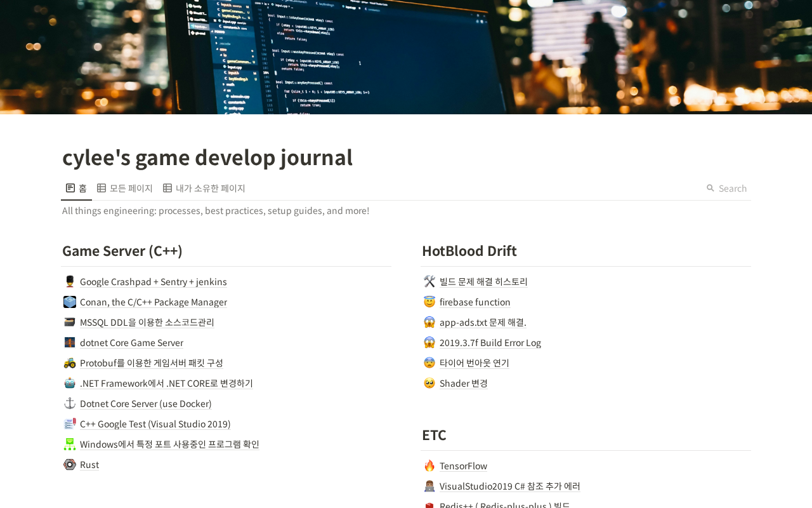Click into the Search field
This screenshot has height=508, width=812.
(x=732, y=188)
